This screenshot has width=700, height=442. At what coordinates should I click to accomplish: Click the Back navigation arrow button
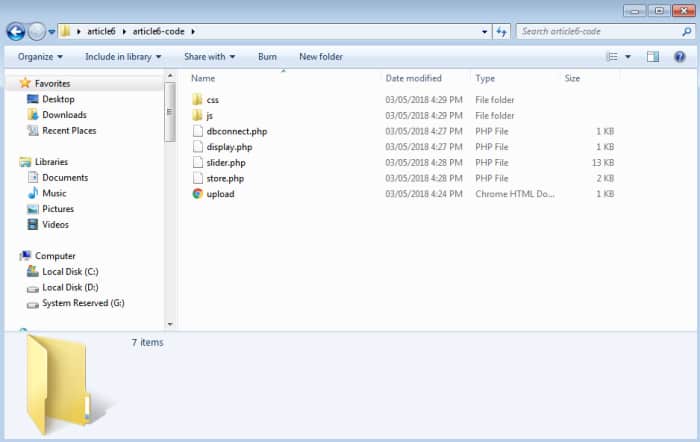tap(16, 32)
